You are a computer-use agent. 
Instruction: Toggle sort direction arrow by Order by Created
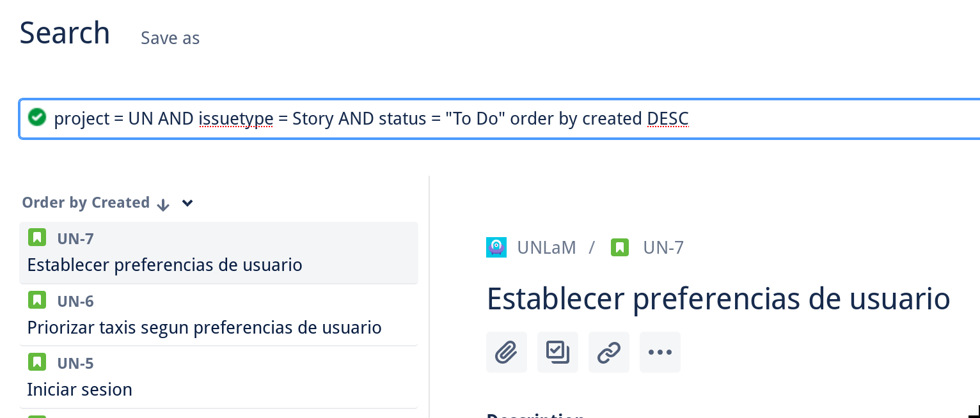tap(163, 204)
